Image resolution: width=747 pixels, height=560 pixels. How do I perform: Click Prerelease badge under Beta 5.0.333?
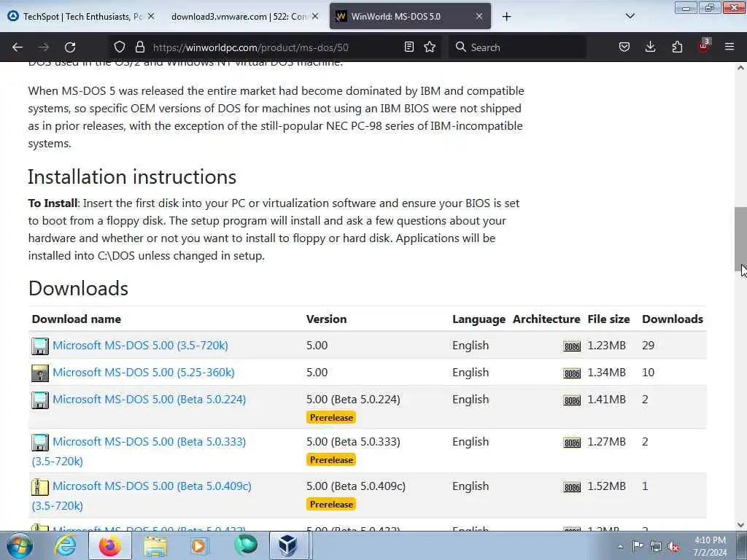331,460
